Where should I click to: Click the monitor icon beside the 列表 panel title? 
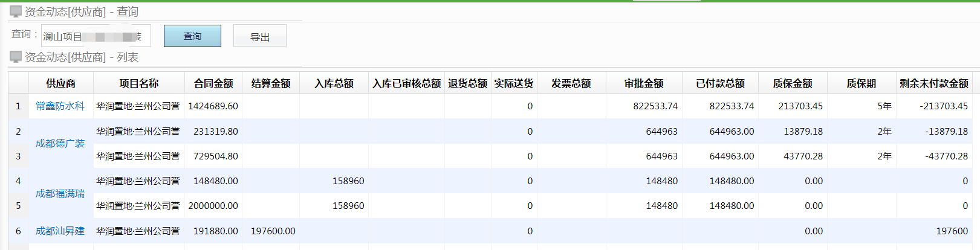pyautogui.click(x=16, y=57)
